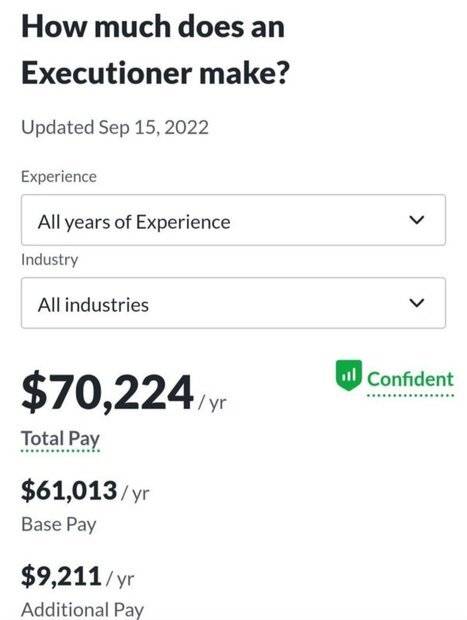Click "All years of Experience" text
This screenshot has height=620, width=467.
[x=134, y=222]
